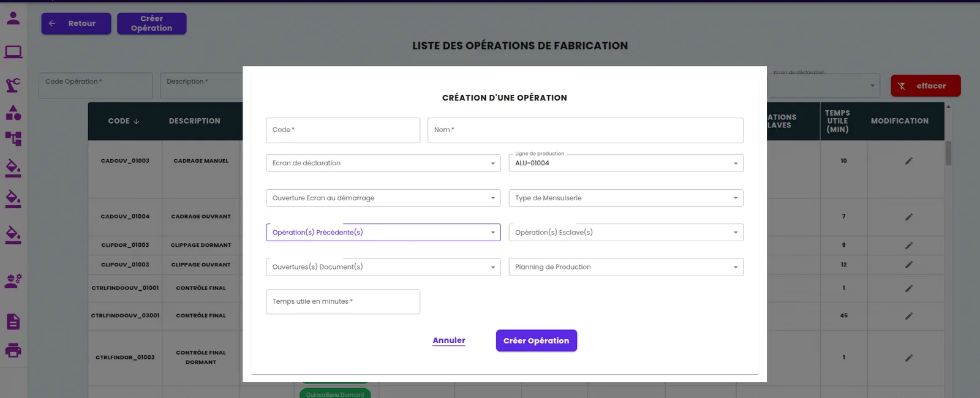Click the CONTRÔLE FINAL DORMANT description cell
The image size is (980, 398).
[201, 358]
